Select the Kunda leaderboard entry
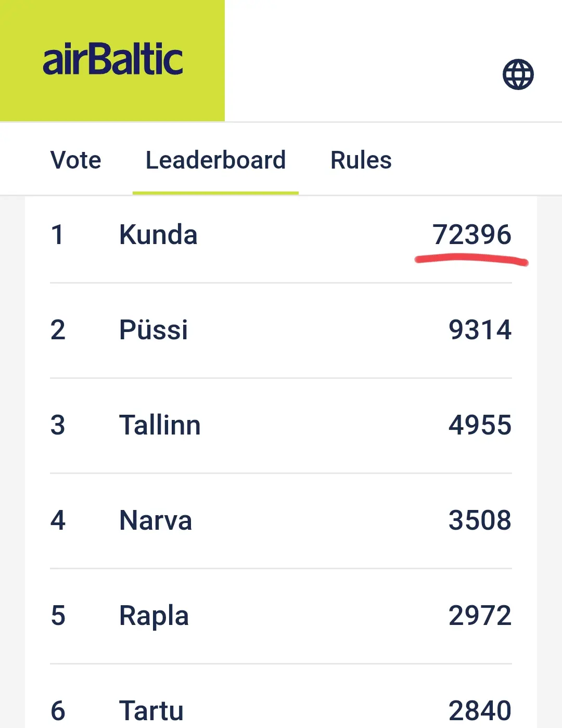 (281, 235)
